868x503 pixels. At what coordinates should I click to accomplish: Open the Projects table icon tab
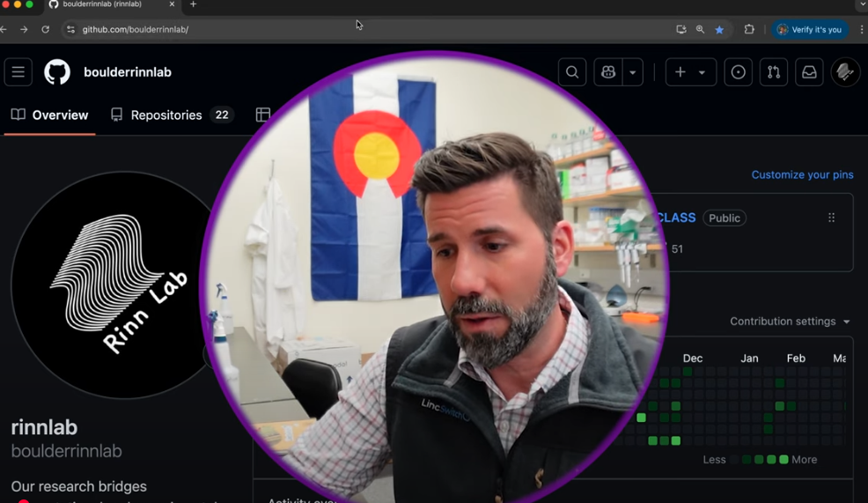[x=263, y=115]
